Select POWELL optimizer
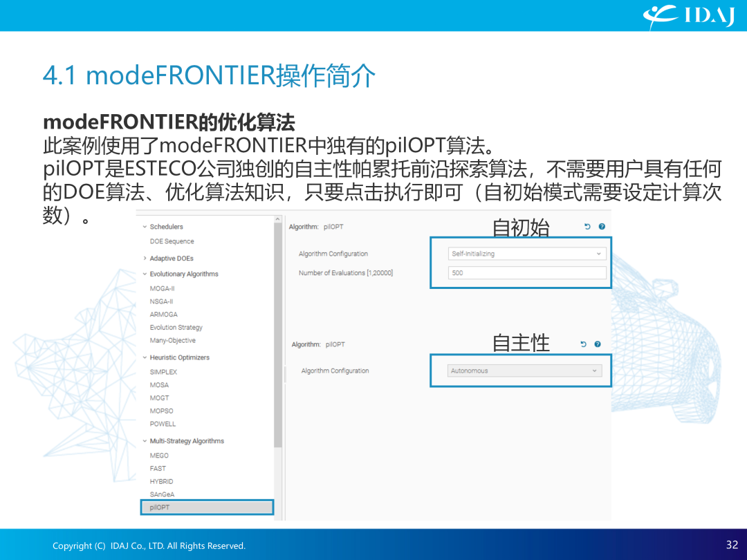 163,424
